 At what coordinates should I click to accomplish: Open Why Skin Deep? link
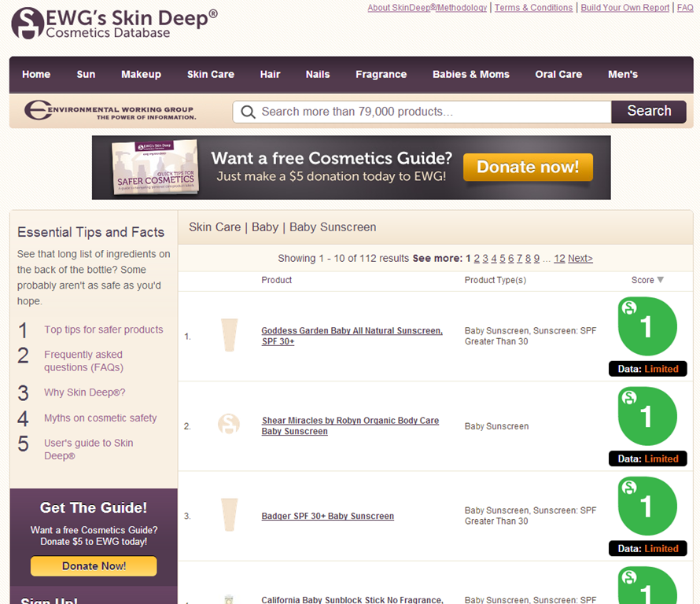pyautogui.click(x=85, y=392)
